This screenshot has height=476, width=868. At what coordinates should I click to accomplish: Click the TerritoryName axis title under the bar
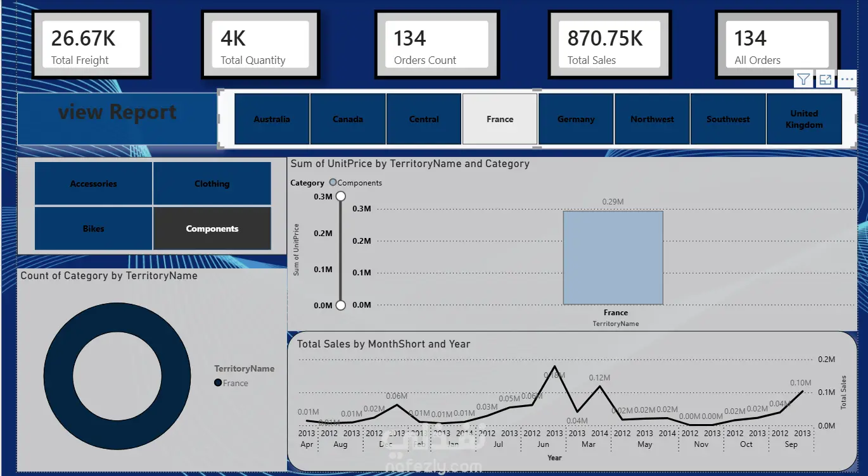coord(616,323)
